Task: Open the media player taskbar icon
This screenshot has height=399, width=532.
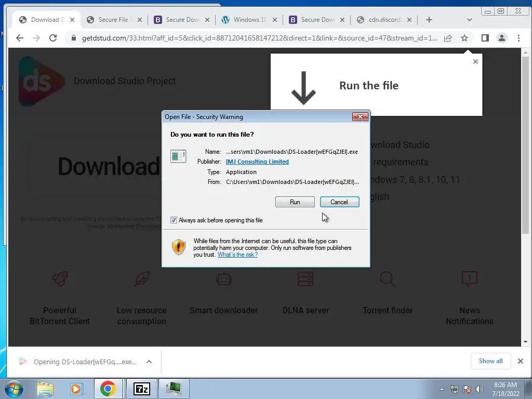Action: (x=77, y=389)
